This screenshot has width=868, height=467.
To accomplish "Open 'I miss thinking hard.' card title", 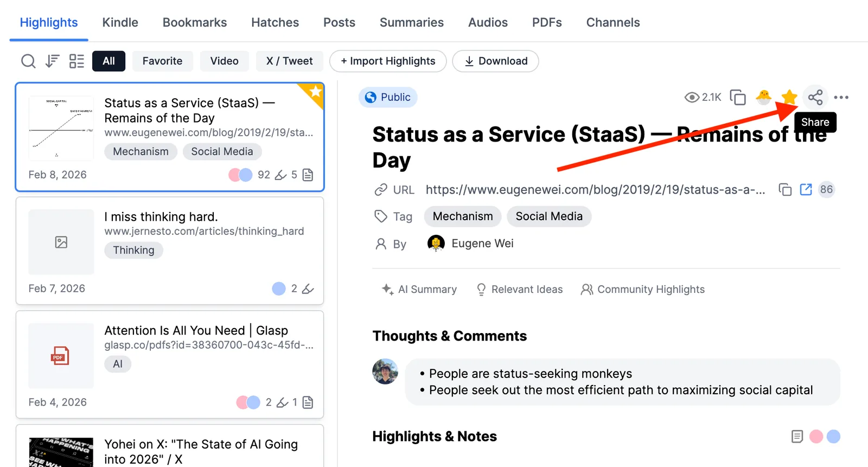I will click(161, 217).
